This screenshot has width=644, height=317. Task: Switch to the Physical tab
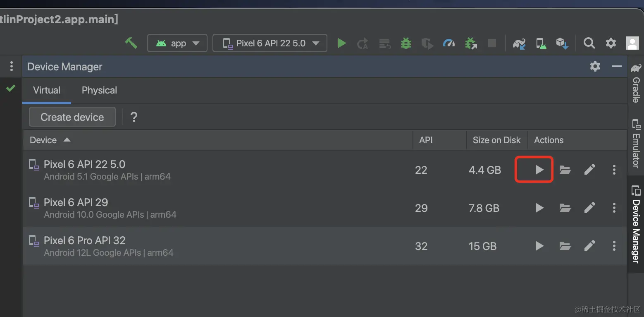[x=99, y=90]
